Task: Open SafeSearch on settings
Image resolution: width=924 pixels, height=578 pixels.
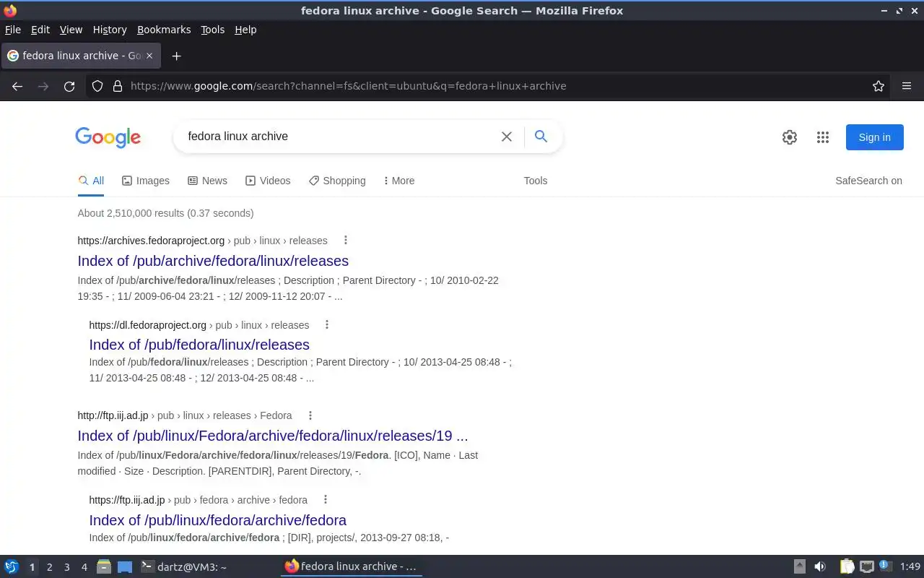Action: pyautogui.click(x=868, y=181)
